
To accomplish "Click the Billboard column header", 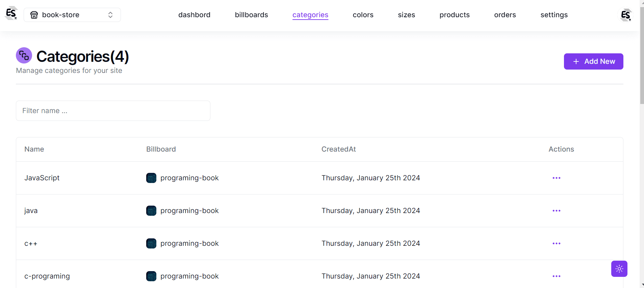I will (x=161, y=149).
